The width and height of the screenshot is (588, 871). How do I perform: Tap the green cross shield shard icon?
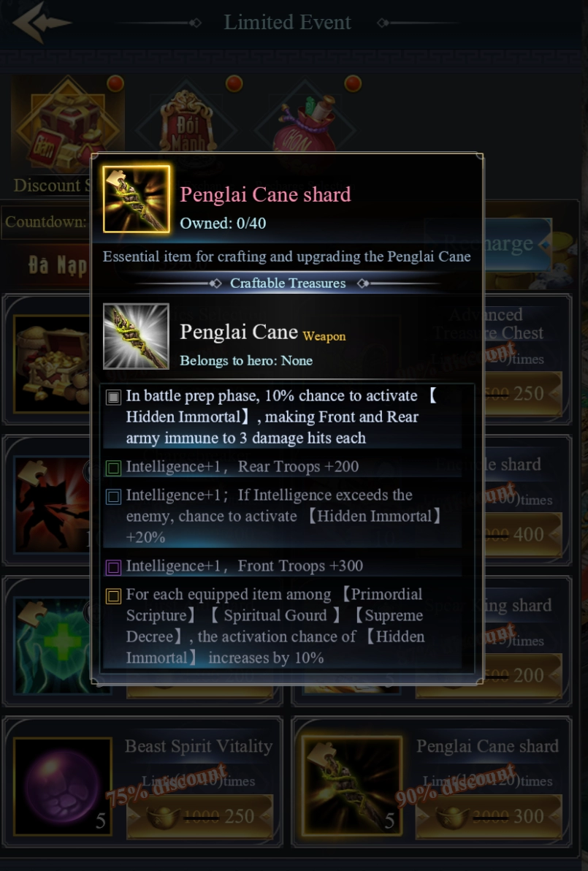pos(52,645)
